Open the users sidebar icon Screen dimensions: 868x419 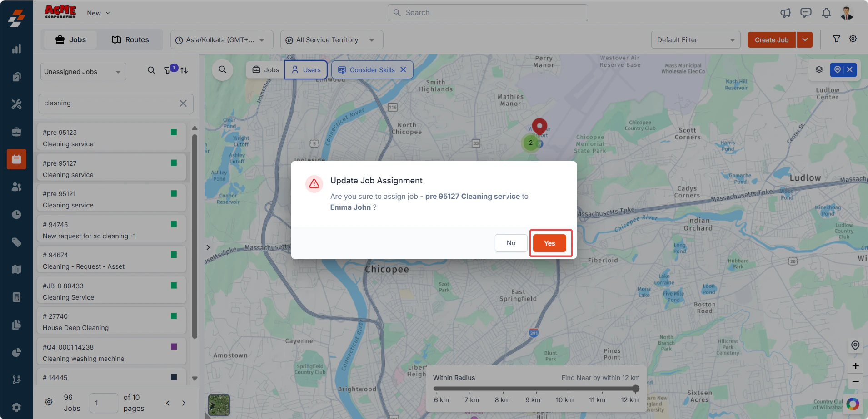point(16,187)
